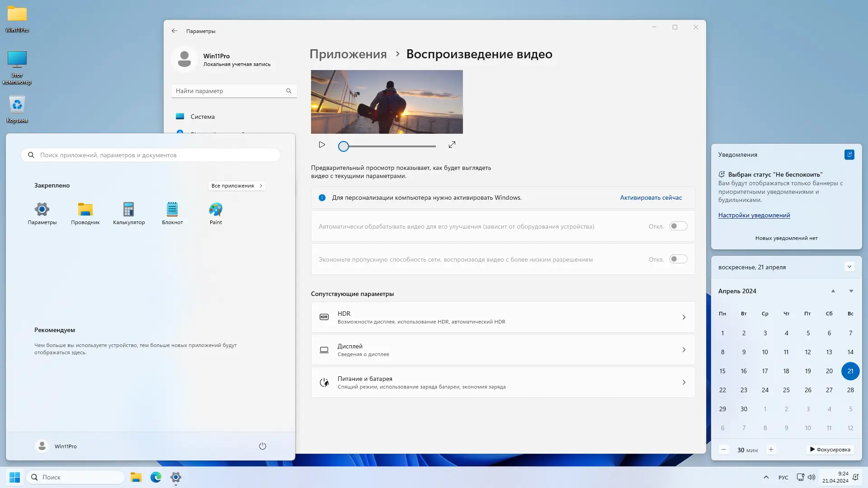Toggle do not disturb bell in Уведомления panel
Viewport: 868px width, 488px height.
pos(849,155)
